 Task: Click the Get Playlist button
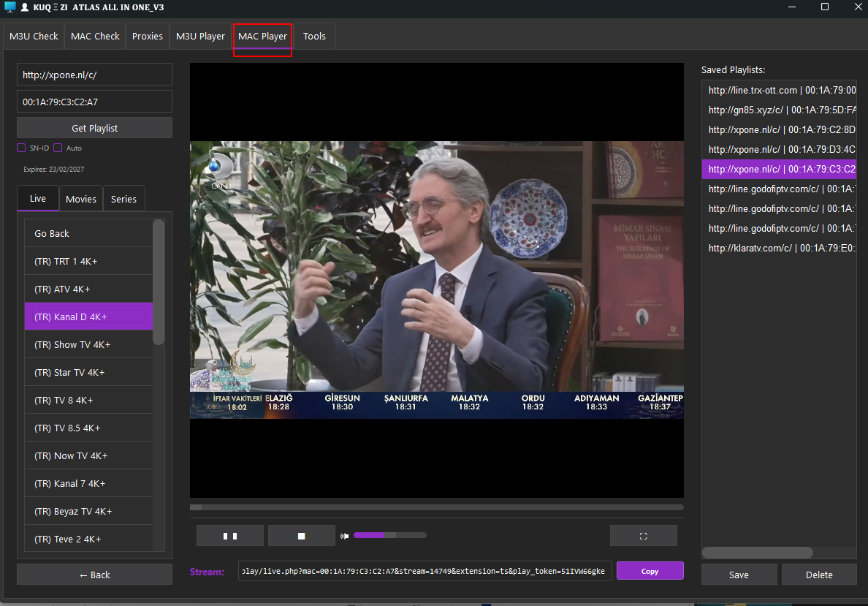click(95, 128)
